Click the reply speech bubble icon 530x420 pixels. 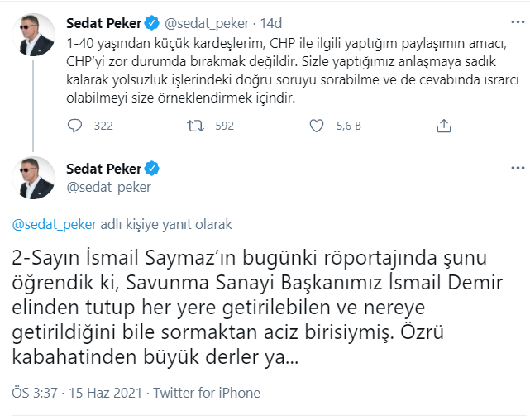point(74,126)
